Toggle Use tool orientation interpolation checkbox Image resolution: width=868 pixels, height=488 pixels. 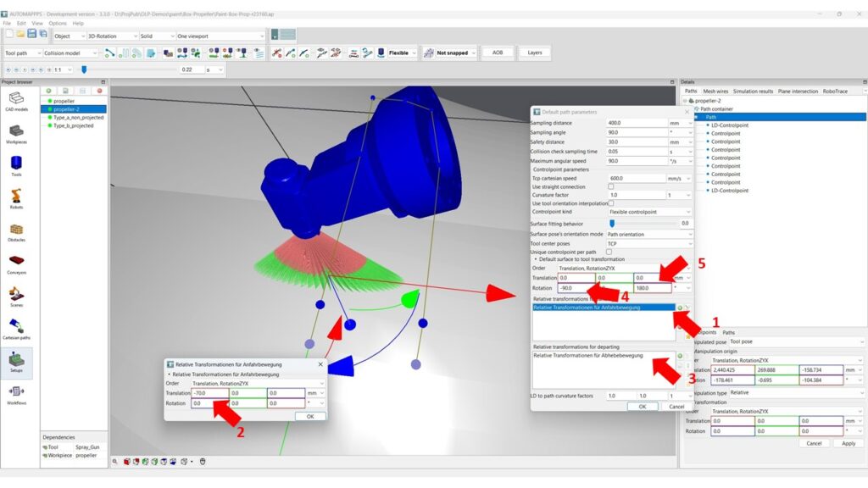(x=610, y=203)
